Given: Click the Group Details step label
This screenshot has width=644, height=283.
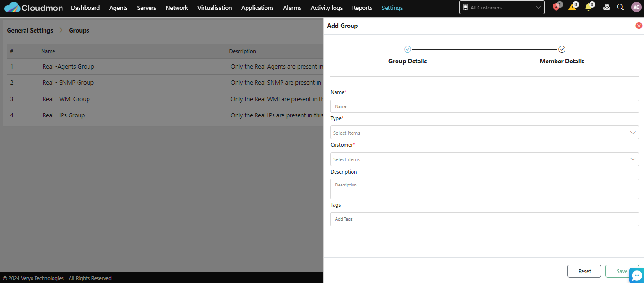Looking at the screenshot, I should pos(407,61).
